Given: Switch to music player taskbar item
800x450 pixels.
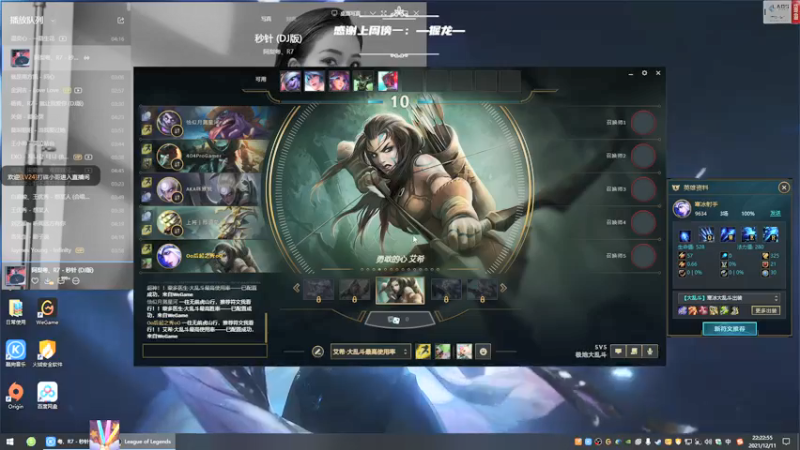Looking at the screenshot, I should (x=66, y=441).
